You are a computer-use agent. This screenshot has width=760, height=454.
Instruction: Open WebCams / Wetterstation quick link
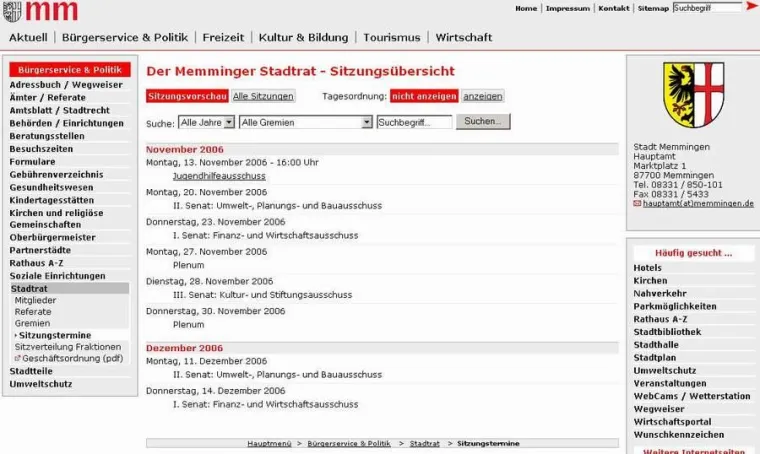click(x=692, y=396)
